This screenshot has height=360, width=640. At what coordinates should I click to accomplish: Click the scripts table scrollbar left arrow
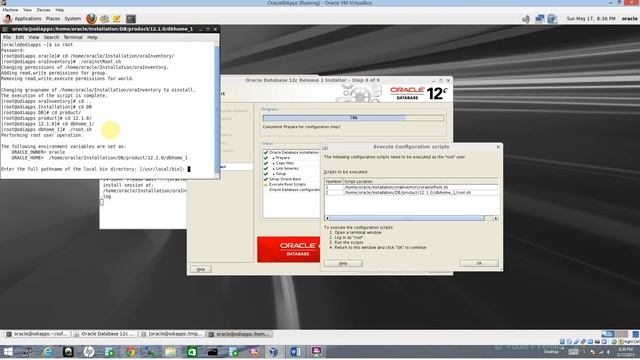(327, 218)
